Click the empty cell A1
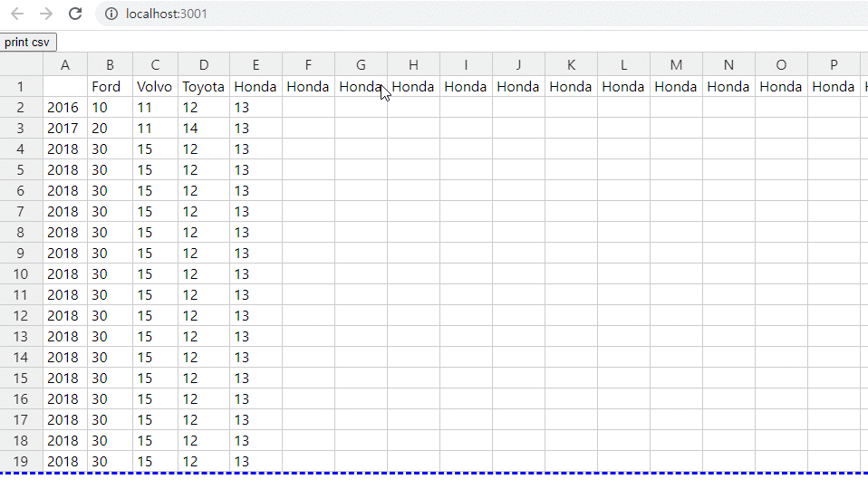The width and height of the screenshot is (868, 489). [x=65, y=87]
